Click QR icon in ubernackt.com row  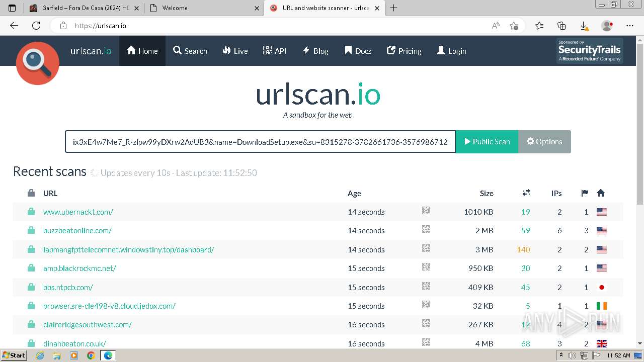click(x=426, y=211)
